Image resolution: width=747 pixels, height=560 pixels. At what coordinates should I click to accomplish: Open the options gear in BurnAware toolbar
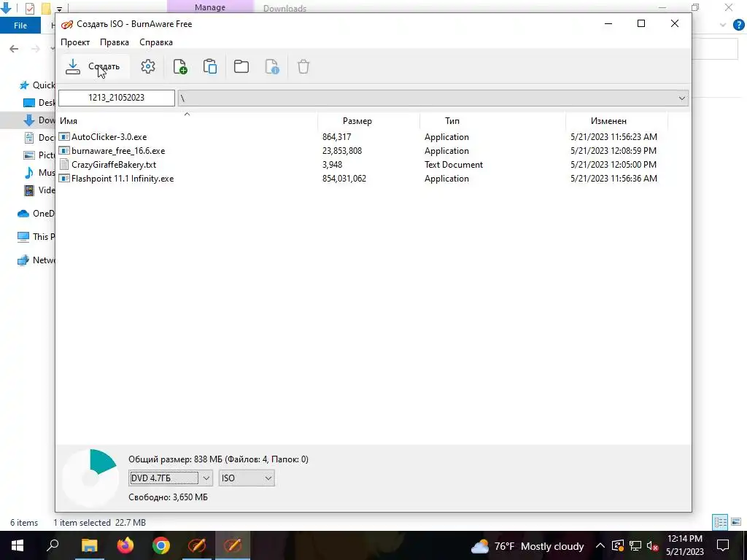point(147,66)
